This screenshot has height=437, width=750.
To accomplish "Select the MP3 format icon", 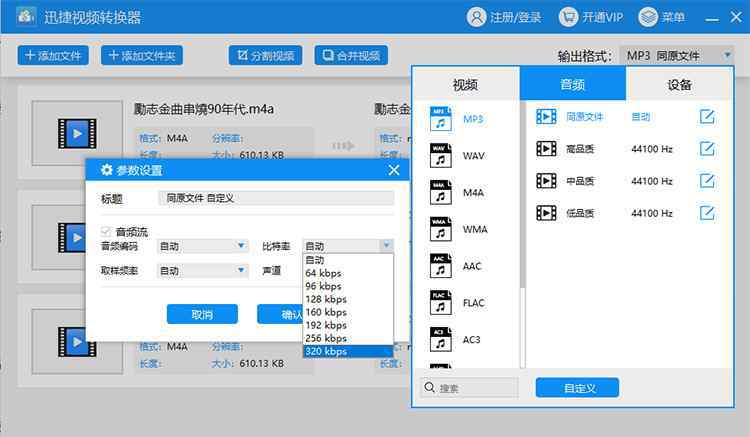I will pyautogui.click(x=441, y=119).
